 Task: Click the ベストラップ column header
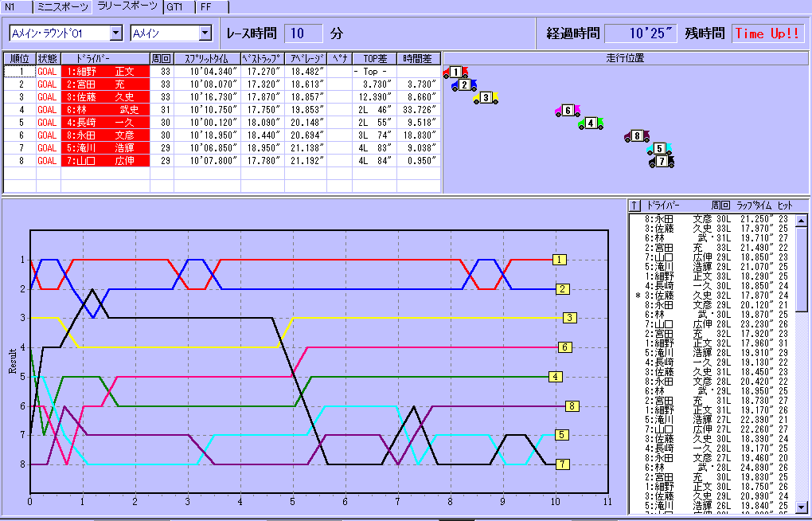tap(262, 58)
